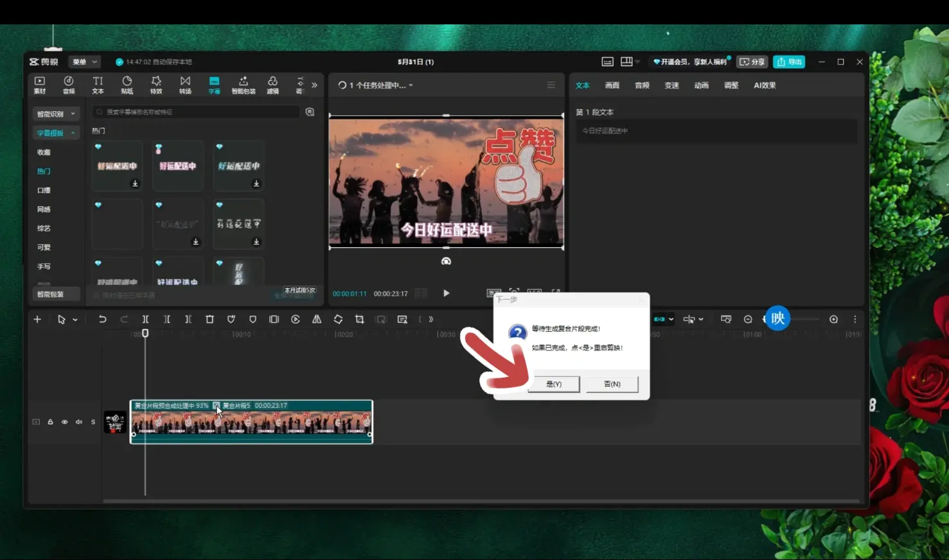Click the delete trash icon in the timeline toolbar
The width and height of the screenshot is (949, 560).
(209, 319)
